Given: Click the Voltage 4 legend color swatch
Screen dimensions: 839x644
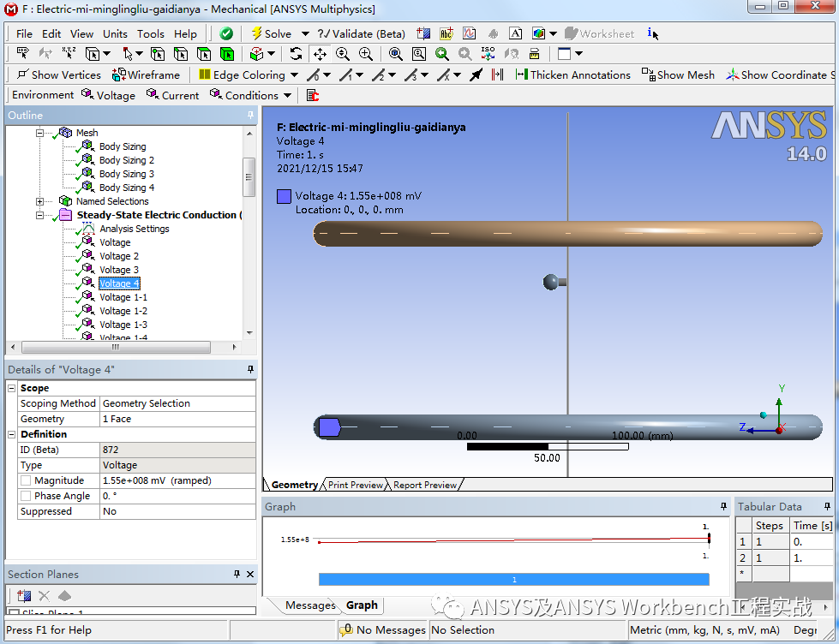Looking at the screenshot, I should click(284, 196).
